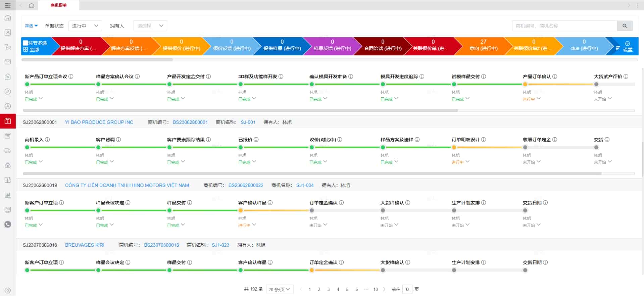Open the 单据状态 dropdown showing 进行中

pyautogui.click(x=85, y=26)
